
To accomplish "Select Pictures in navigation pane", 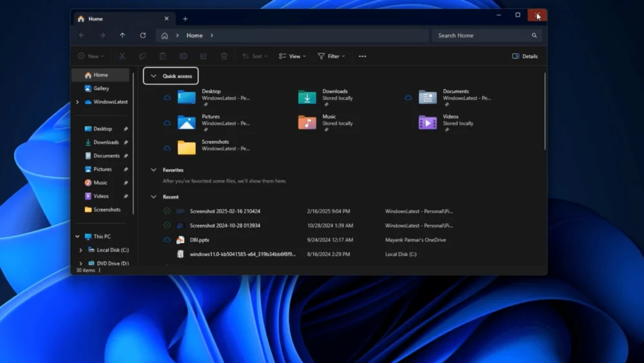I will click(101, 169).
